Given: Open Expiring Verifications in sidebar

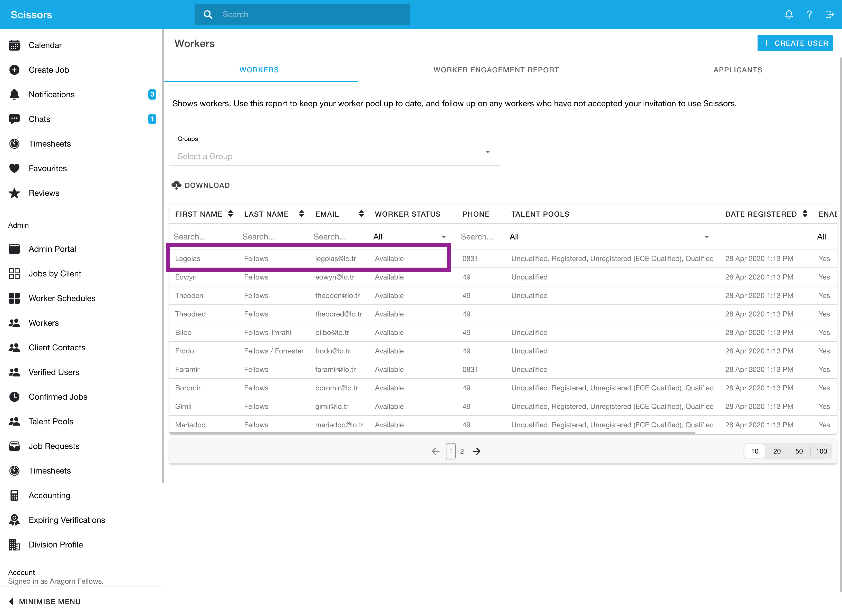Looking at the screenshot, I should pyautogui.click(x=67, y=520).
